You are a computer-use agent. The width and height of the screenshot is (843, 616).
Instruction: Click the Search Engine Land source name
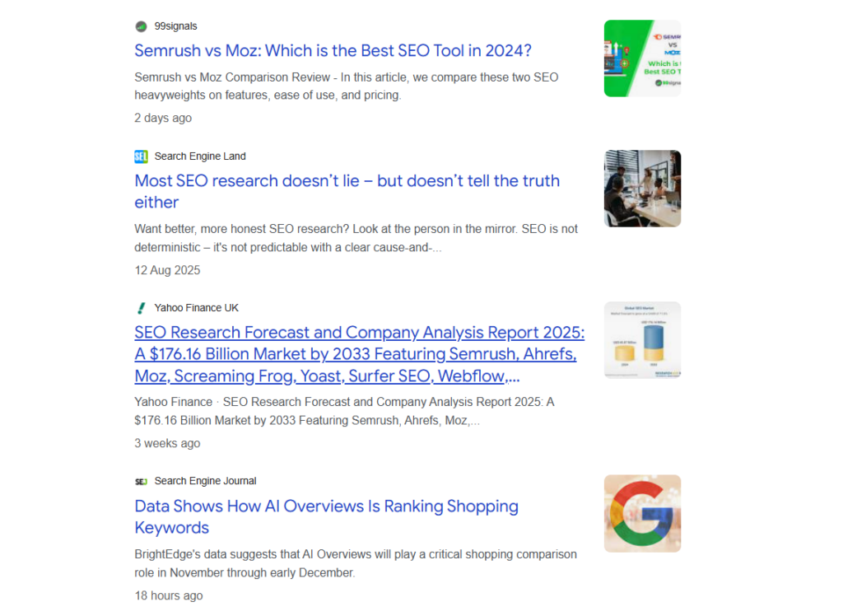coord(200,156)
